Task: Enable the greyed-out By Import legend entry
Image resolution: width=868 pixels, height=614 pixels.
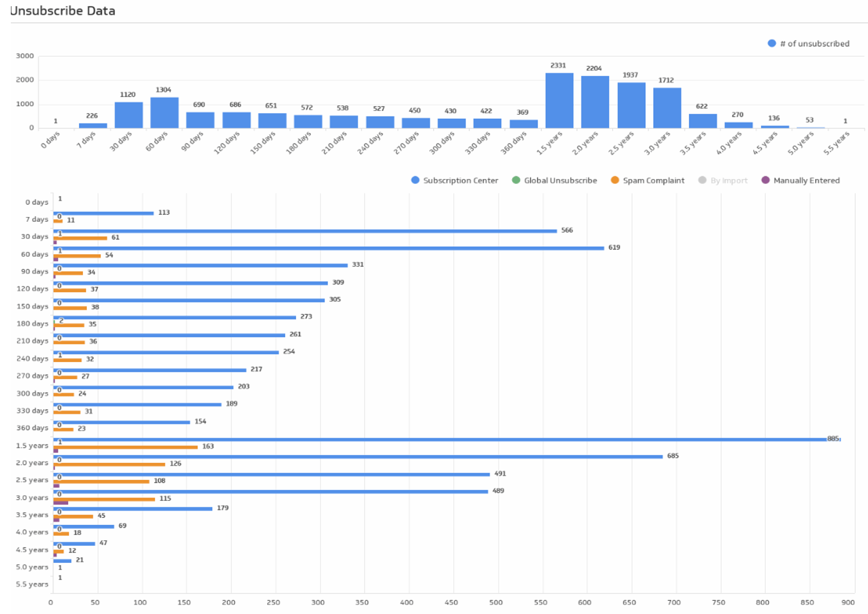Action: pos(722,180)
